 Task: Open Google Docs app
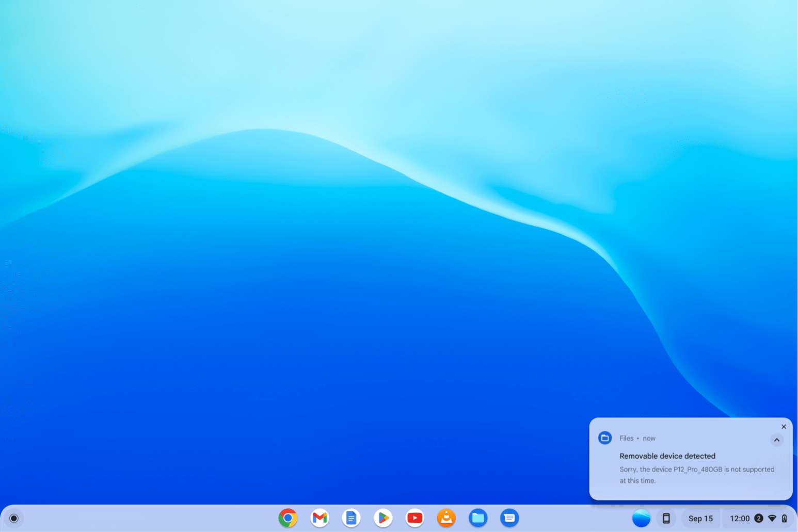[351, 518]
